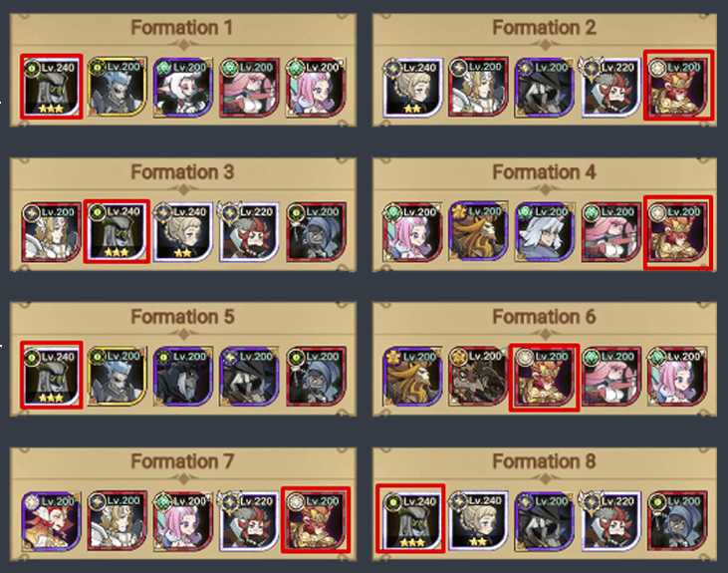Select the brown wolf beast hero in Formation 6

tap(478, 376)
